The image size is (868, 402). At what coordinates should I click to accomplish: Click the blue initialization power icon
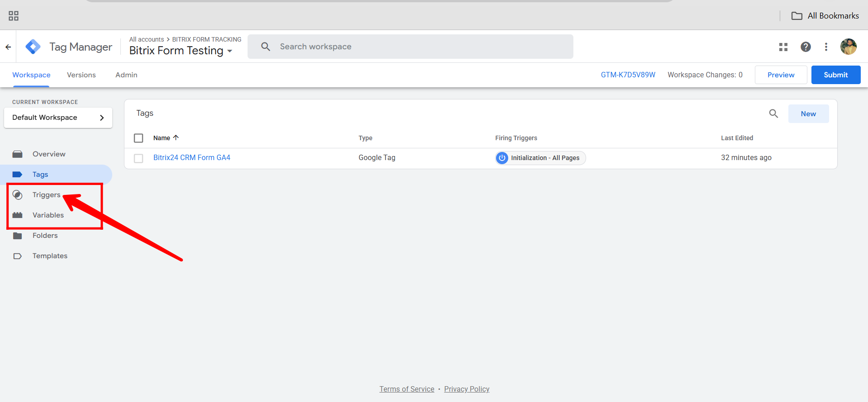click(x=502, y=158)
